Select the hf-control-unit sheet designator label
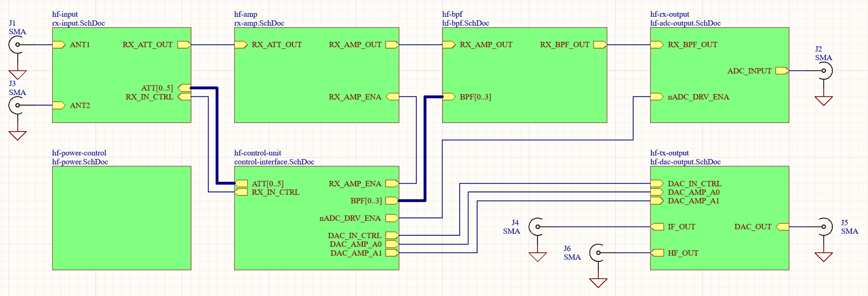This screenshot has height=296, width=868. pos(257,153)
